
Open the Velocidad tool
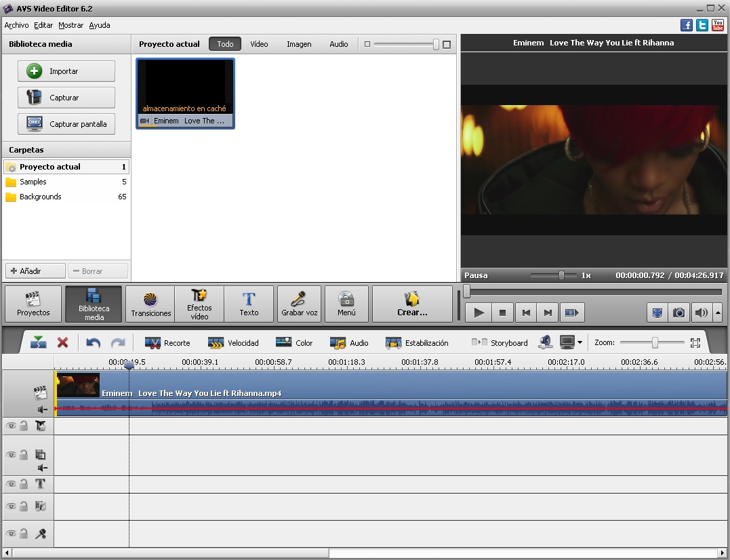click(x=233, y=343)
